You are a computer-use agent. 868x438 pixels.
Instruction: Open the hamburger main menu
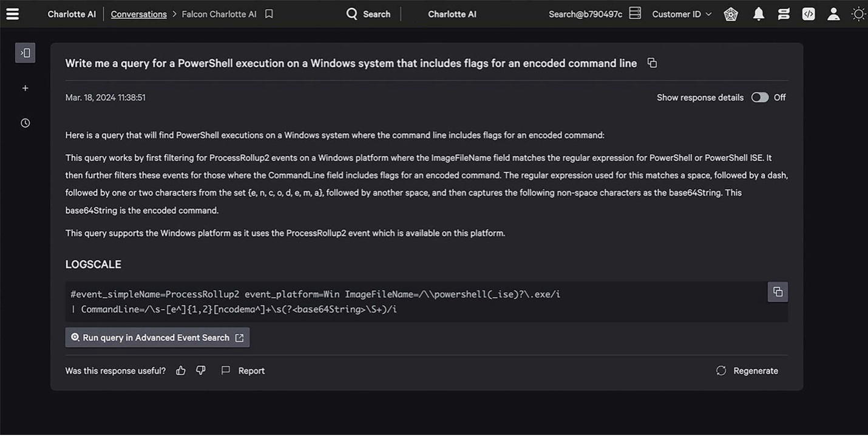click(x=12, y=14)
